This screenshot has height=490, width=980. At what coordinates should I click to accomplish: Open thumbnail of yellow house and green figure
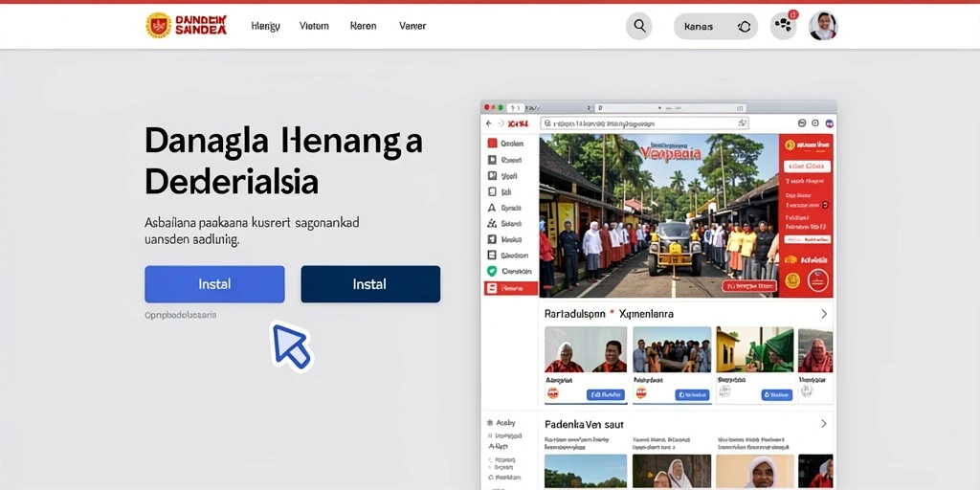(754, 349)
